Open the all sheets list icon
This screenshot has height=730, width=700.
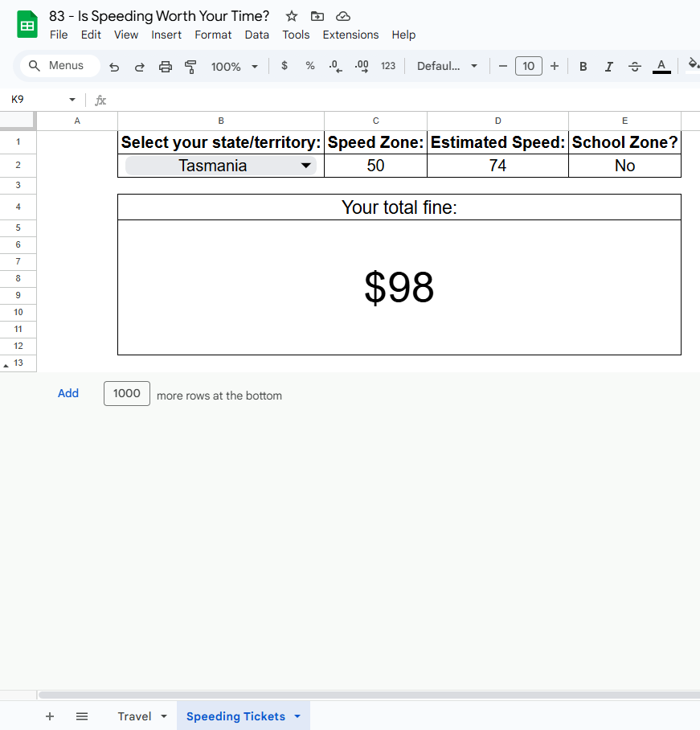click(x=82, y=716)
